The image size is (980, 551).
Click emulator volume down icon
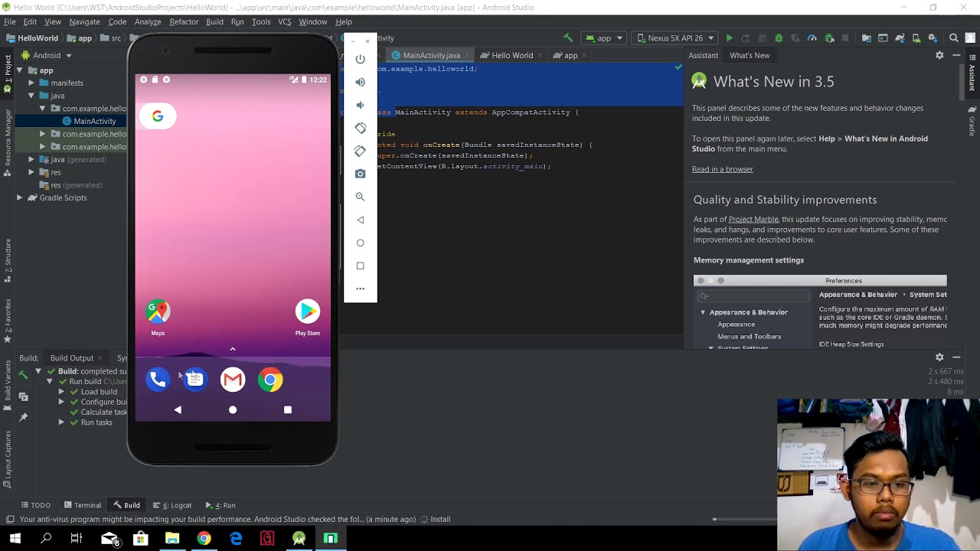pyautogui.click(x=360, y=105)
